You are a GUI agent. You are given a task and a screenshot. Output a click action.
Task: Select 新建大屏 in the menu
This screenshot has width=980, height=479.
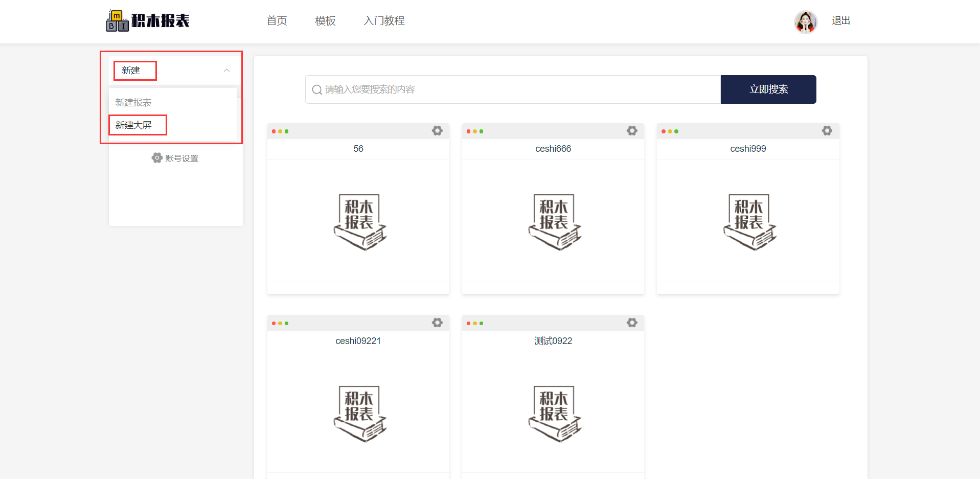(133, 125)
